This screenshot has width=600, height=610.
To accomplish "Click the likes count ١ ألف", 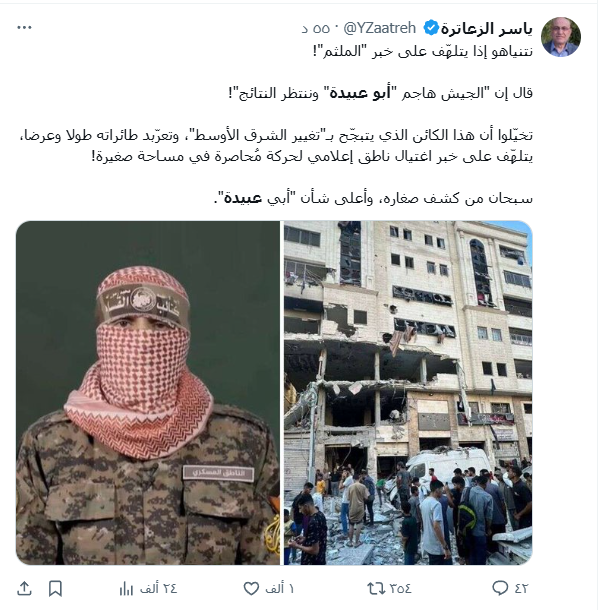I will pos(279,588).
